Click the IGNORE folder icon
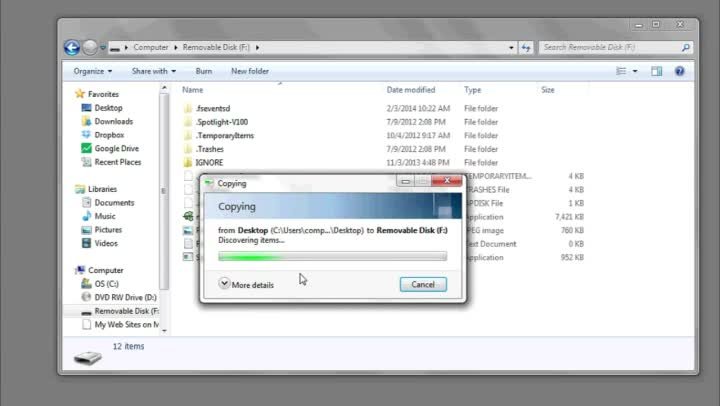The image size is (720, 406). [187, 163]
